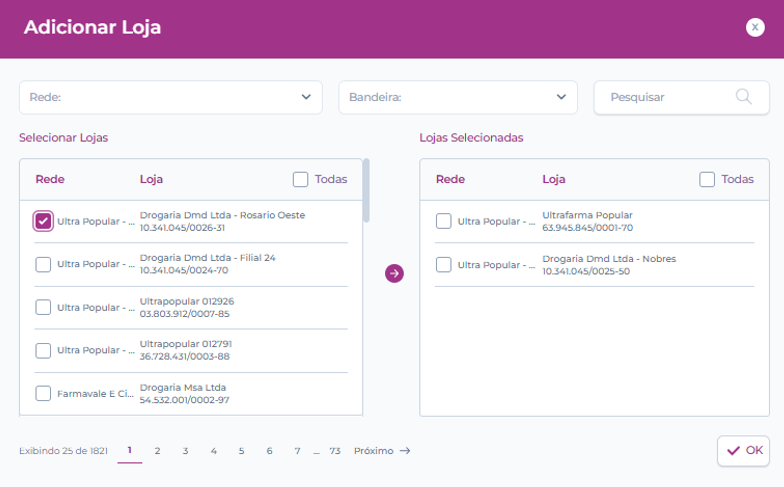Expand the Bandeira dropdown

tap(458, 97)
